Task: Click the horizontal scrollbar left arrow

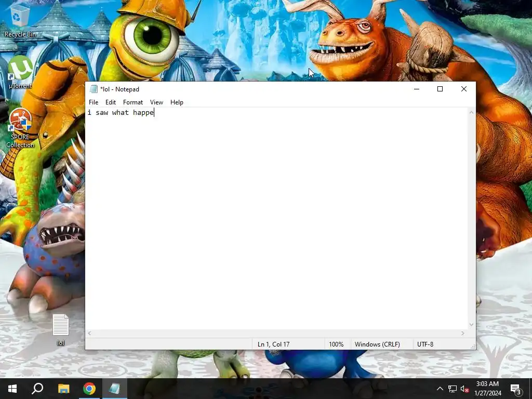Action: point(89,333)
